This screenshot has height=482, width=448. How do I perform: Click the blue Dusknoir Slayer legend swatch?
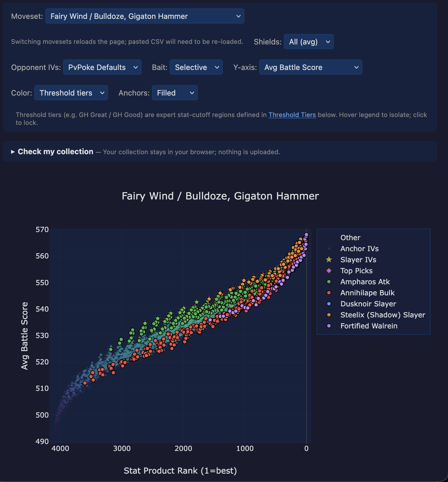329,304
